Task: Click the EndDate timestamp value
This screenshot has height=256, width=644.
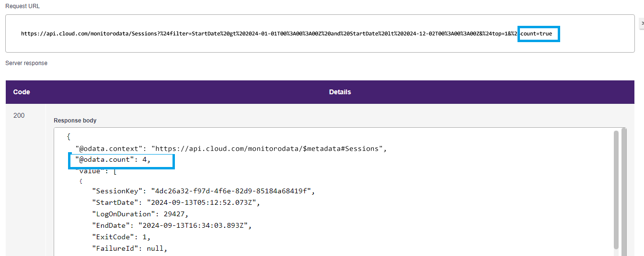Action: [194, 225]
